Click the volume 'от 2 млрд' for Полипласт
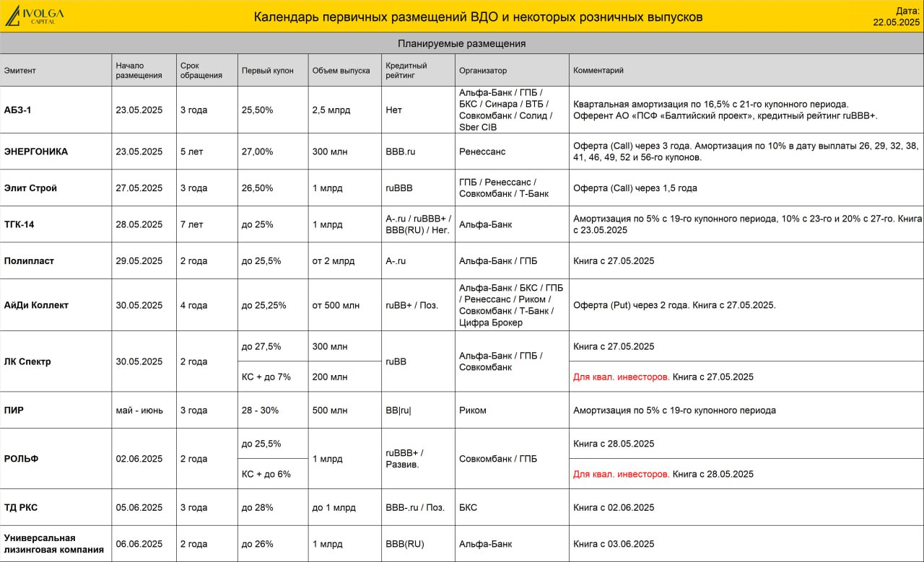Viewport: 924px width, 562px height. point(334,261)
